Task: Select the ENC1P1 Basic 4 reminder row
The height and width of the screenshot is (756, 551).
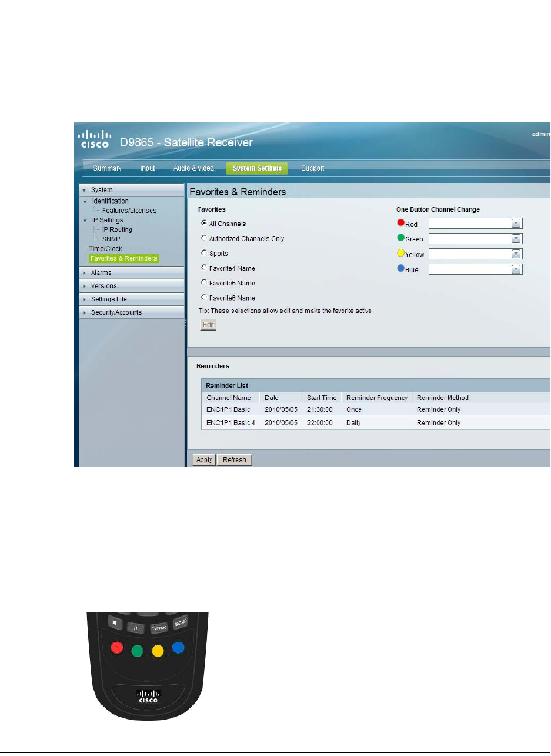Action: [x=376, y=422]
